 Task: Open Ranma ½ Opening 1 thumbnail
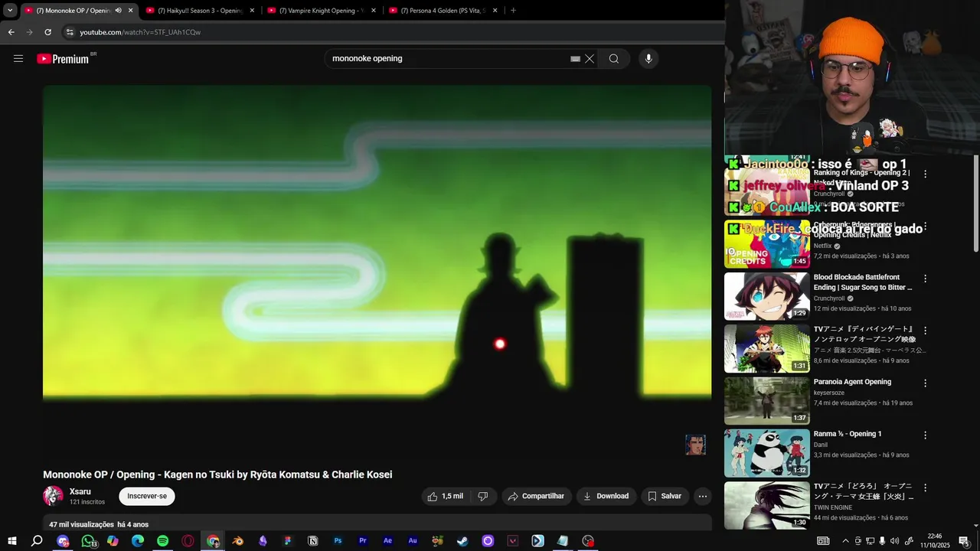pos(767,453)
